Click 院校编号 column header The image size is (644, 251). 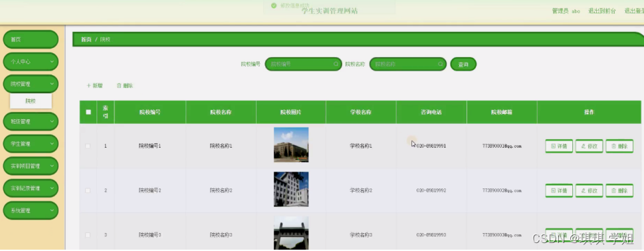click(150, 112)
